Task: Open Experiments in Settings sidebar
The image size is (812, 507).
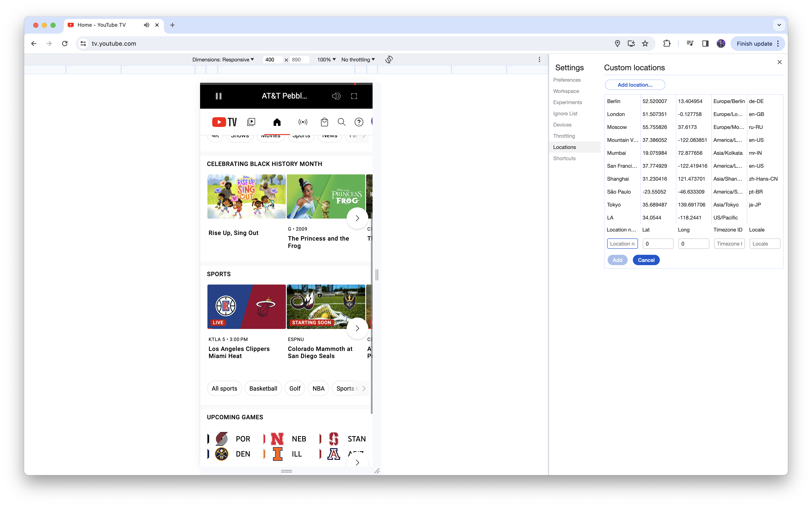Action: click(567, 102)
